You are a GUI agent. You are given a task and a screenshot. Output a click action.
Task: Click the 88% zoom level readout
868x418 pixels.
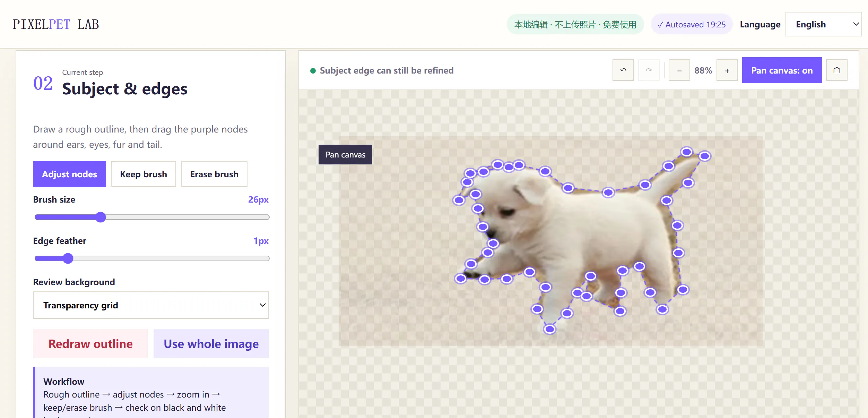(703, 70)
